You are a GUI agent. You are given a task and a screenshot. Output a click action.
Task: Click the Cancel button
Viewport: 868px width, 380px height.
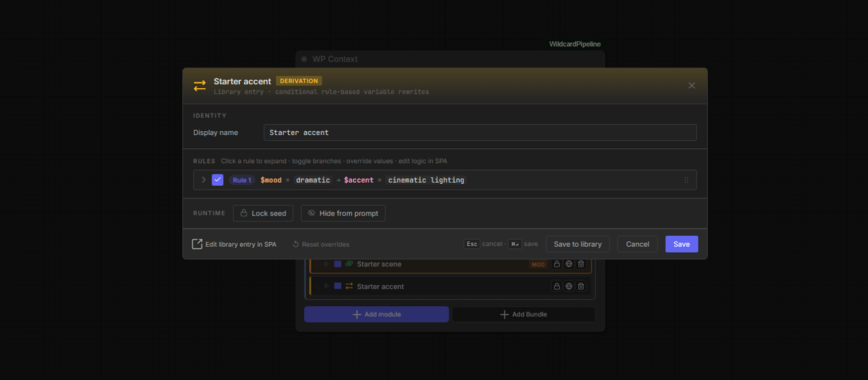pyautogui.click(x=637, y=244)
